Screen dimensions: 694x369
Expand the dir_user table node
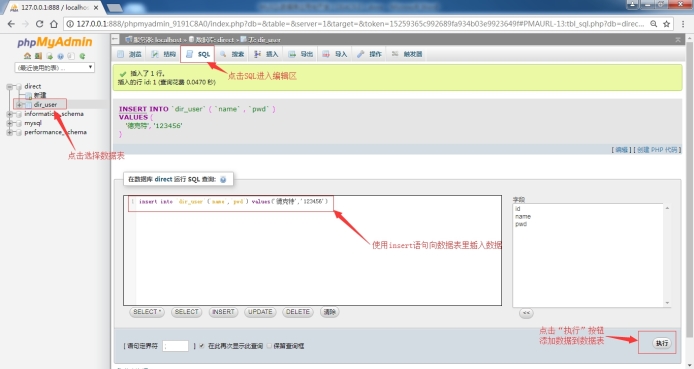pos(19,104)
